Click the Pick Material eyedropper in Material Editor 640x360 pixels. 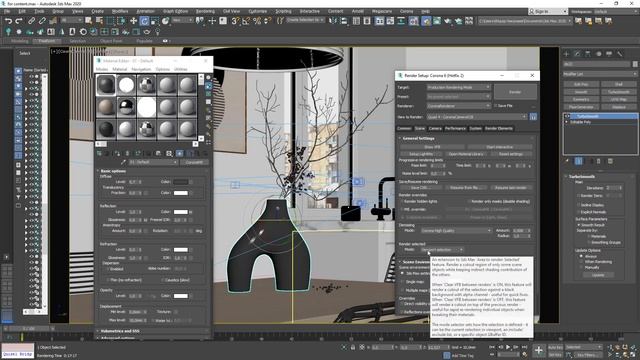pos(123,162)
